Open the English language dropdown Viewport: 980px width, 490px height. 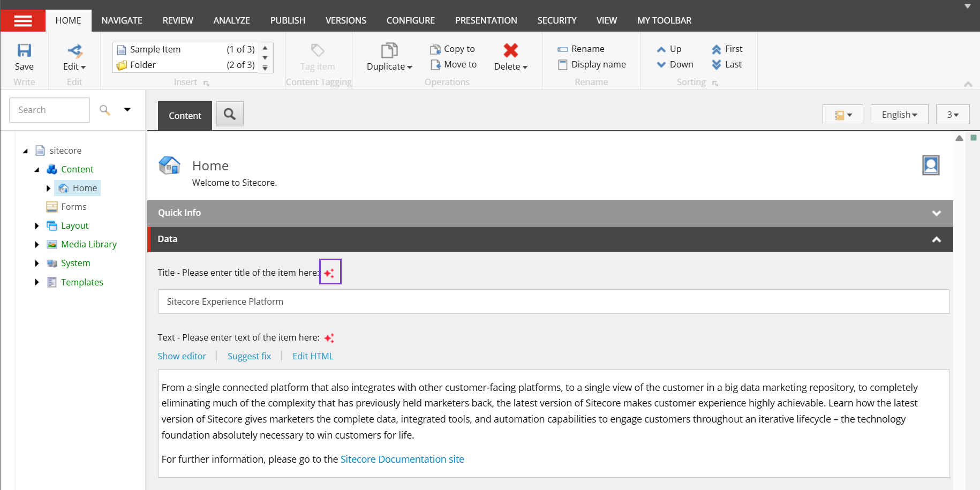click(x=900, y=115)
